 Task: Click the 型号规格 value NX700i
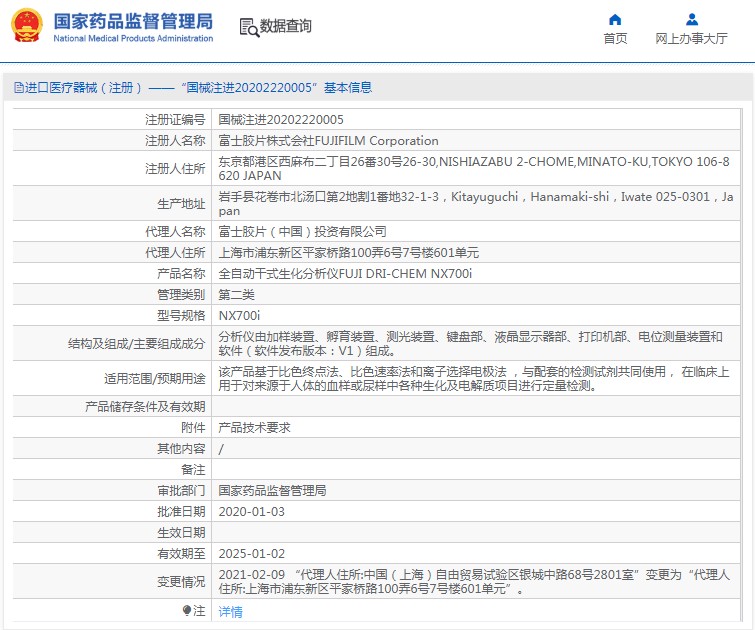tap(239, 315)
